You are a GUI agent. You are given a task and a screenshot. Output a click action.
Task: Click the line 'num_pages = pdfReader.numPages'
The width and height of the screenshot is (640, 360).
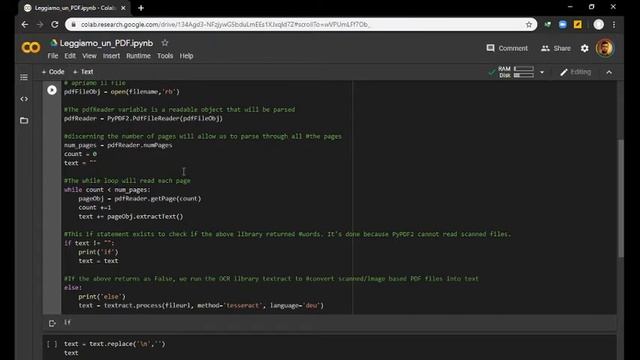118,145
